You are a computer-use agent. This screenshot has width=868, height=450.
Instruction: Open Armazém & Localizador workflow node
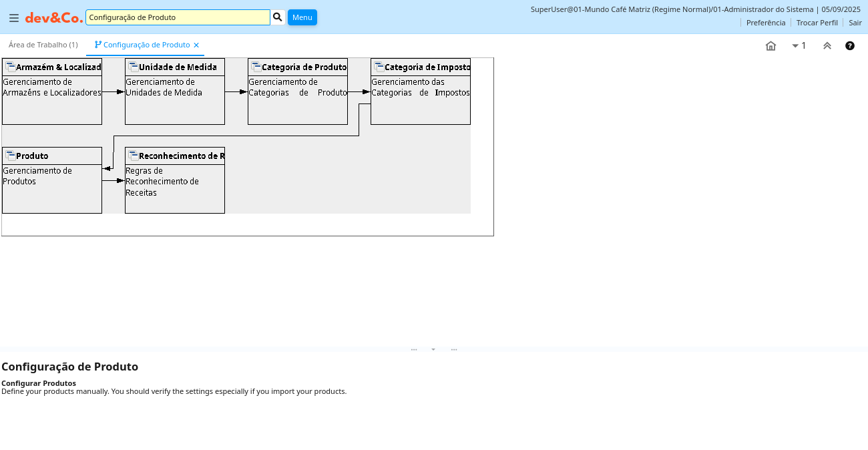click(x=52, y=91)
